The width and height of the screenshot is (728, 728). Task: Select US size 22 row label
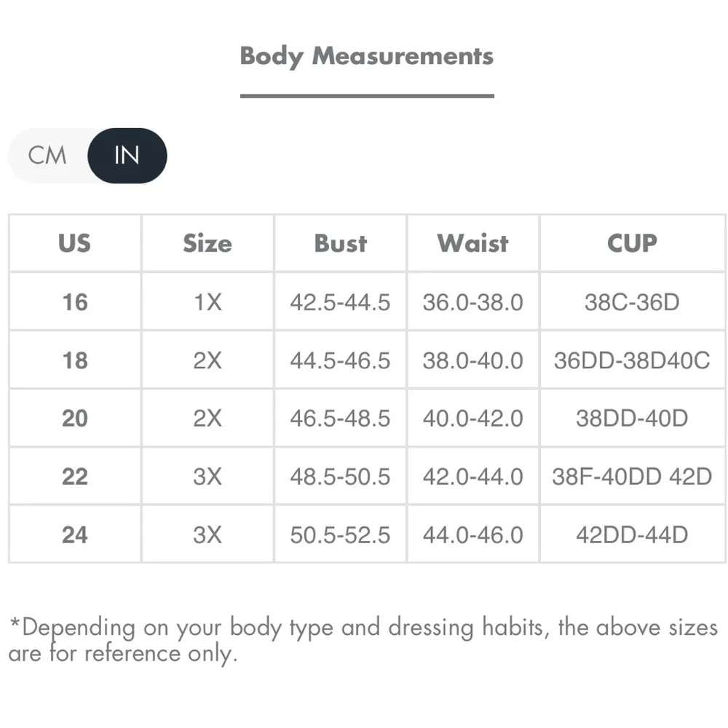pos(74,476)
